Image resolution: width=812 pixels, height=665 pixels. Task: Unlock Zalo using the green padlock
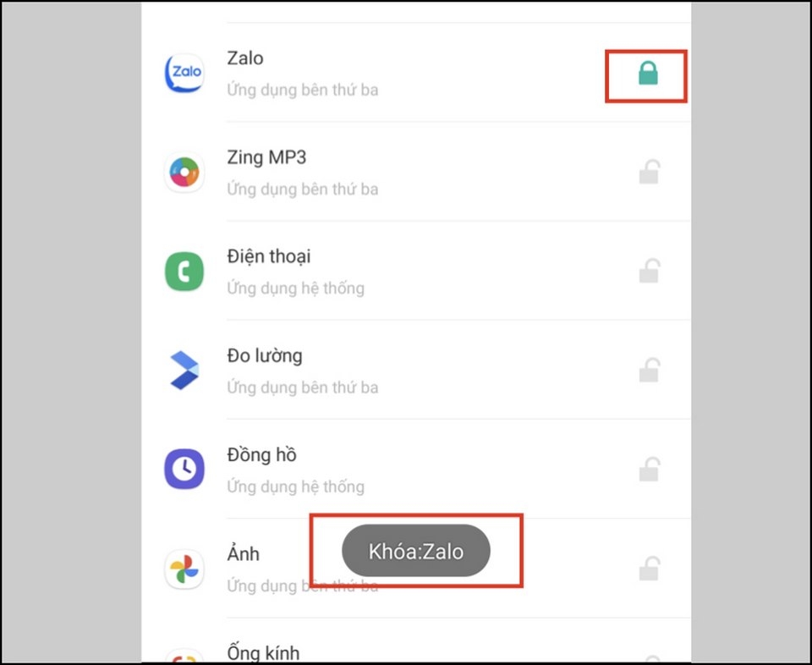coord(648,73)
